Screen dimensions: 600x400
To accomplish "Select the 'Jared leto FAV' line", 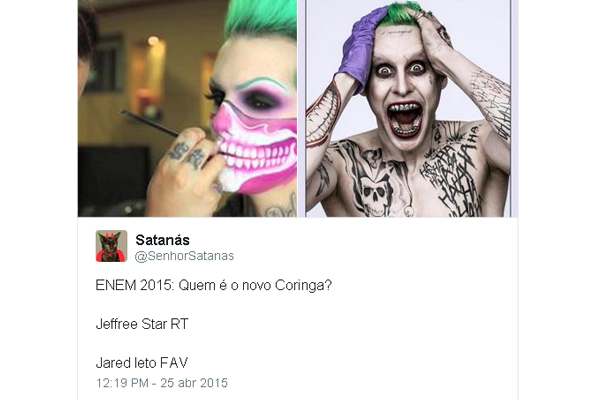I will coord(142,362).
